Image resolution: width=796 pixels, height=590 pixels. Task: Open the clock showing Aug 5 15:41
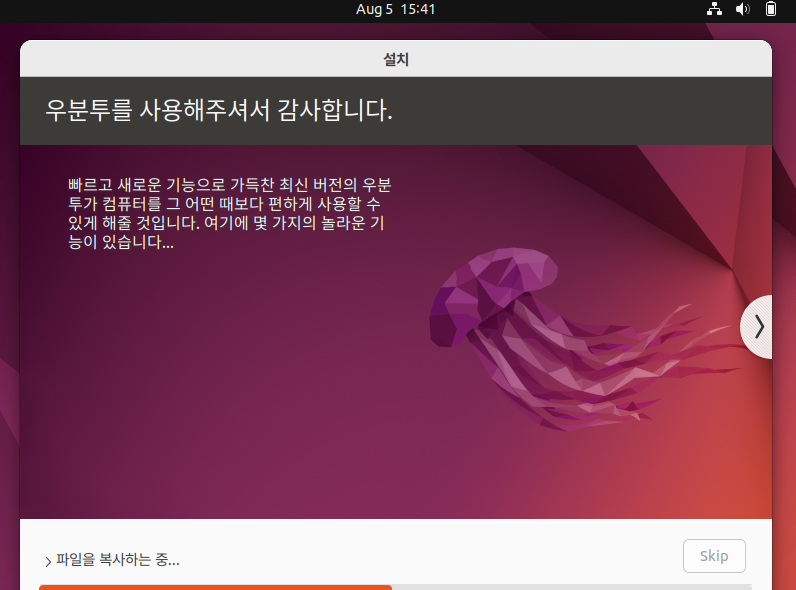click(395, 9)
